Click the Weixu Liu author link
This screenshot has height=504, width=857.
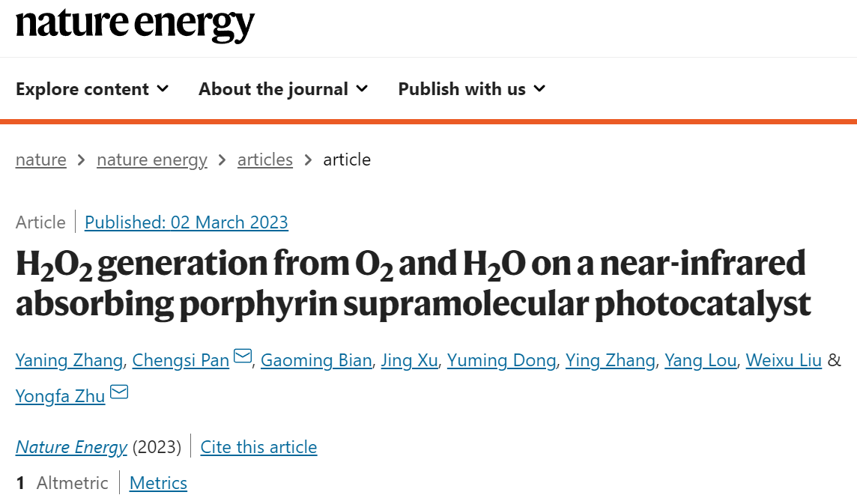784,360
